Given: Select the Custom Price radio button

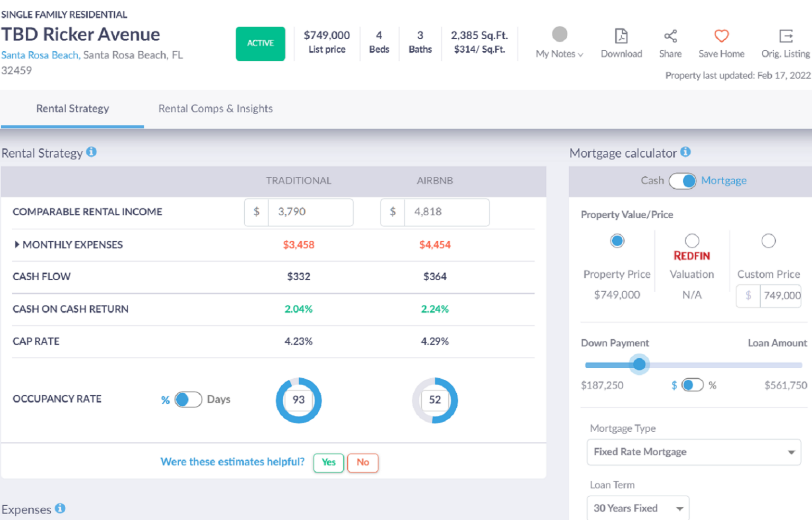Looking at the screenshot, I should [x=768, y=241].
